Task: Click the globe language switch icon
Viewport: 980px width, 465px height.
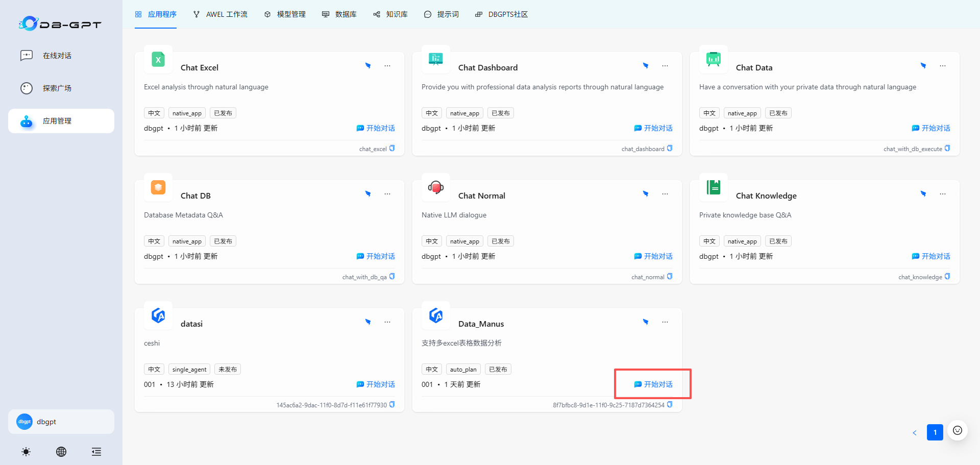Action: 61,452
